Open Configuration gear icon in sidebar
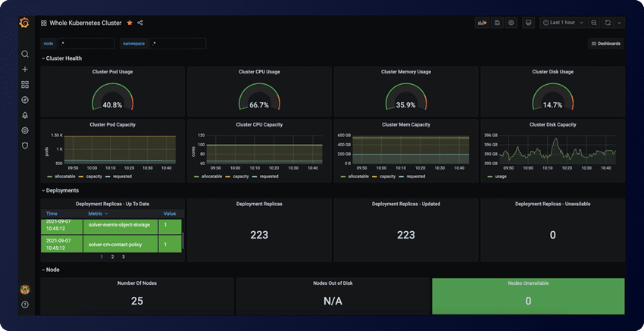 (25, 130)
